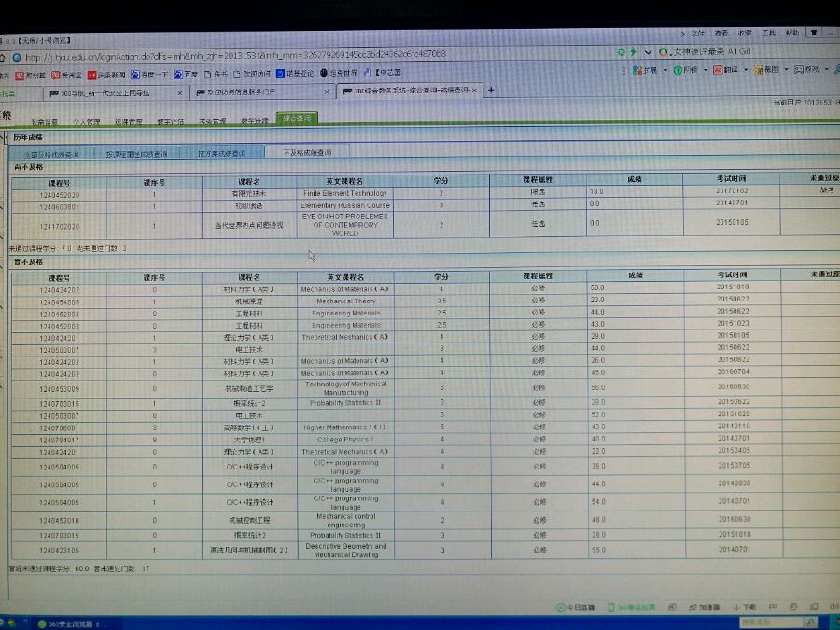Viewport: 840px width, 630px height.
Task: Click the College Physics 1 course cell
Action: 345,440
